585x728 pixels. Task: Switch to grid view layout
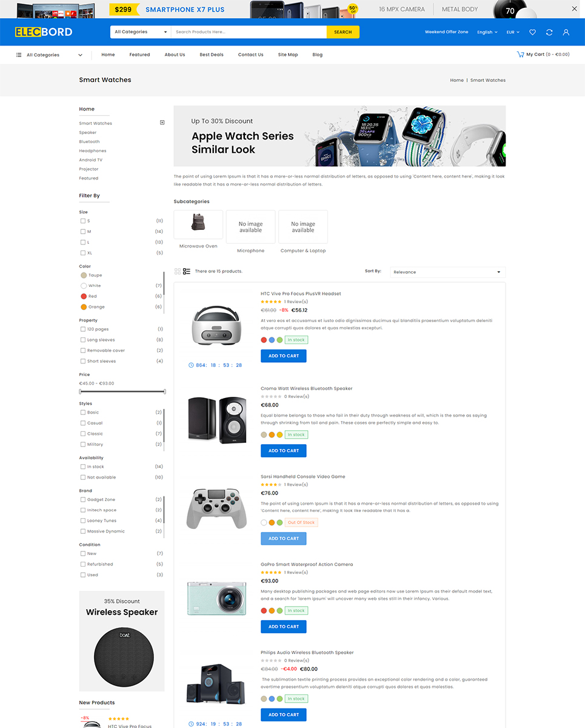(178, 271)
